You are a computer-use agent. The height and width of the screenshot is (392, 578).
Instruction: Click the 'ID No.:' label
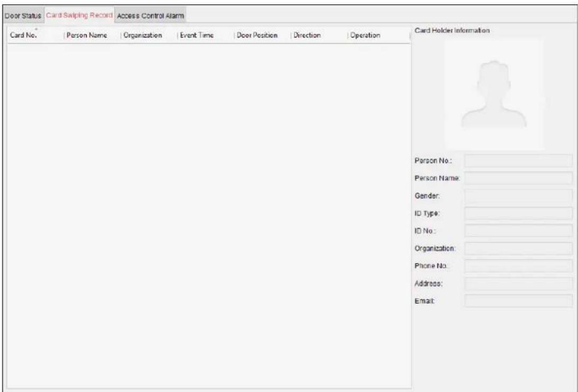pyautogui.click(x=425, y=231)
